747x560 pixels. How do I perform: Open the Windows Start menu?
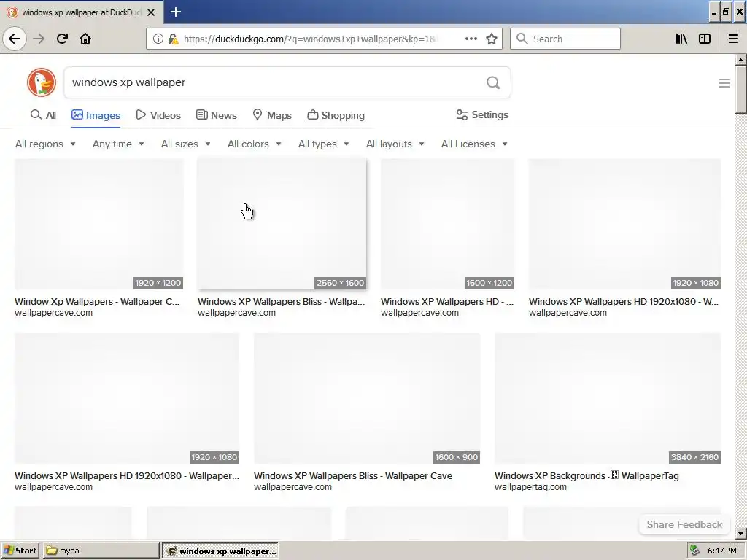pos(20,551)
